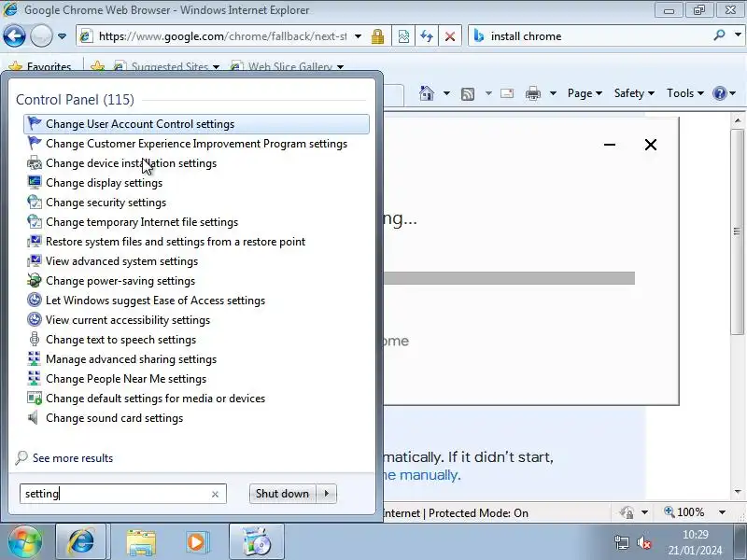Open Change temporary Internet file settings
This screenshot has width=747, height=560.
(x=196, y=222)
